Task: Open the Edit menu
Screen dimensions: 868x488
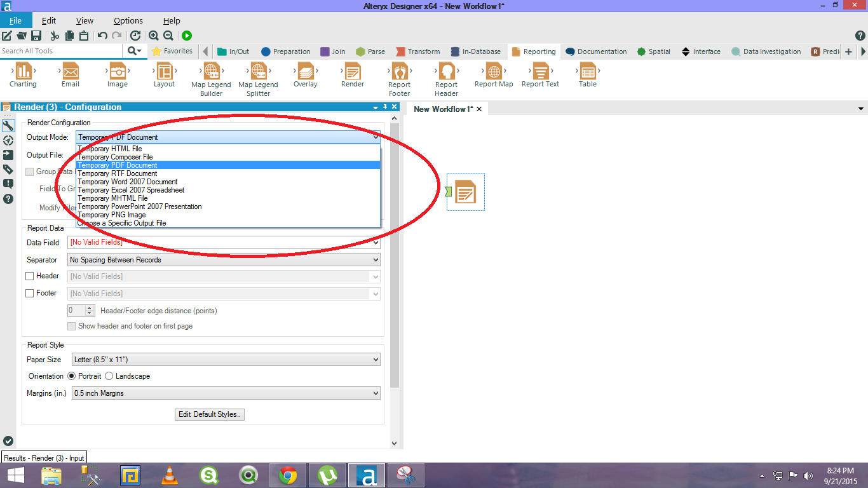Action: [x=49, y=20]
